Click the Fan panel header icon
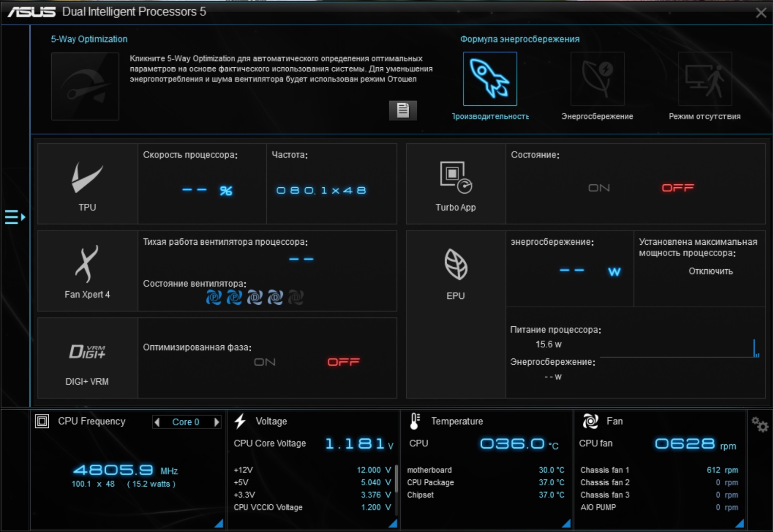Image resolution: width=773 pixels, height=532 pixels. 590,421
